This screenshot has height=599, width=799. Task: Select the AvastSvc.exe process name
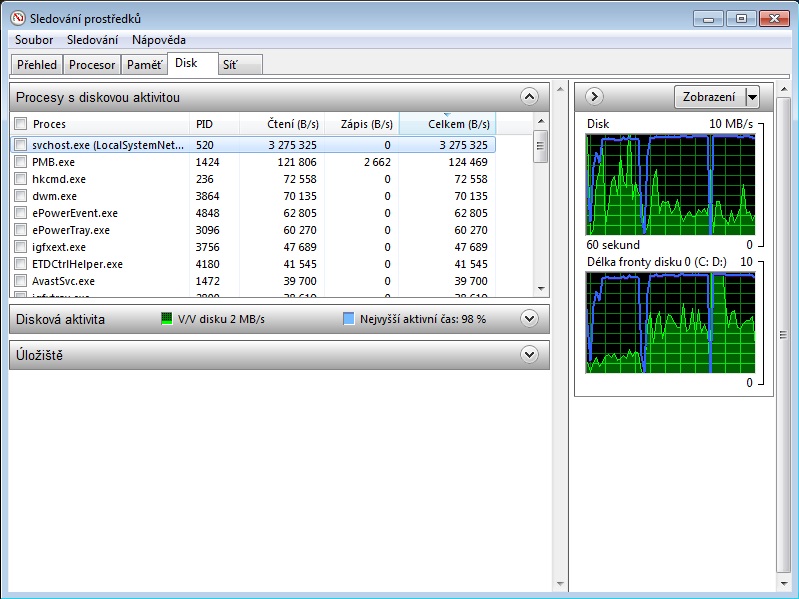pos(63,281)
